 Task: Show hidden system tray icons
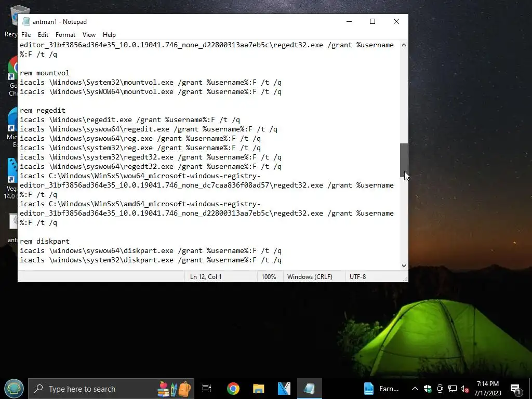point(415,389)
